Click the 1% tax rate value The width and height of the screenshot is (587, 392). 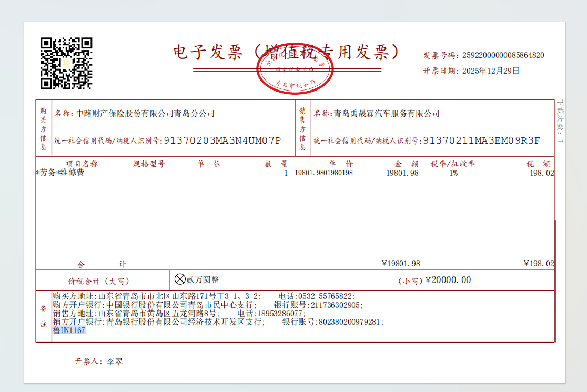coord(453,173)
